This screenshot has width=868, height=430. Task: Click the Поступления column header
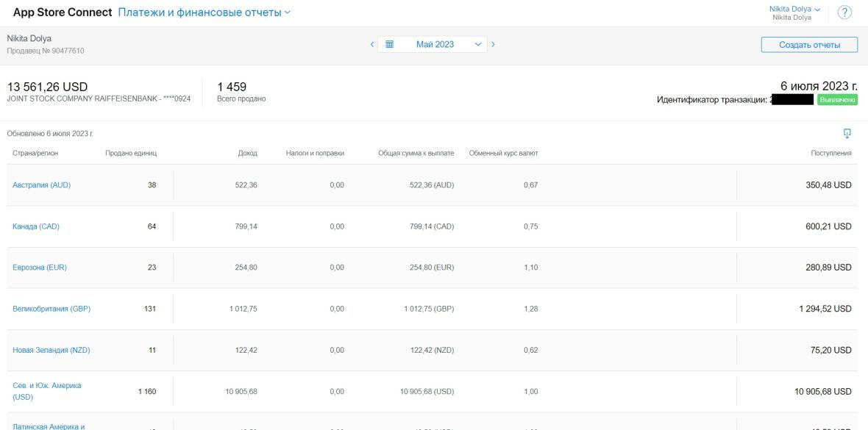point(831,154)
